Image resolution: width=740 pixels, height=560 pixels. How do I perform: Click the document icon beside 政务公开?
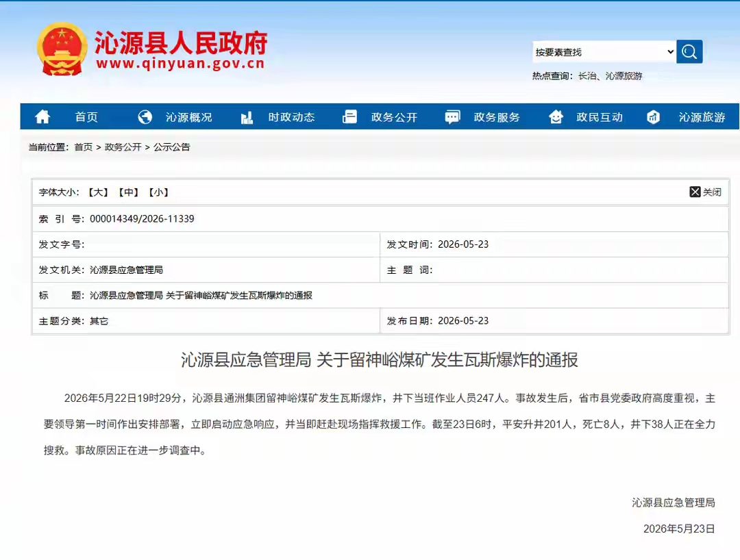click(x=349, y=116)
